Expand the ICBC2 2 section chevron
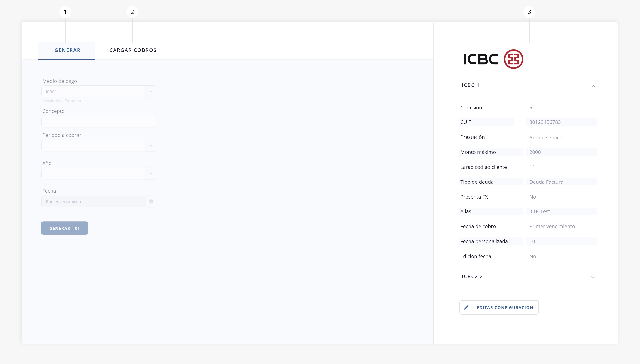640x364 pixels. tap(593, 277)
